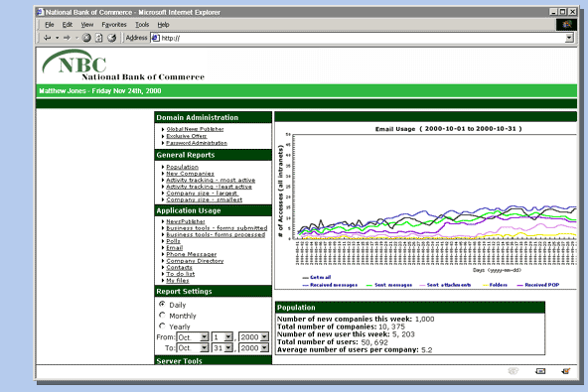
Task: Click into the http:// address field
Action: click(x=362, y=38)
